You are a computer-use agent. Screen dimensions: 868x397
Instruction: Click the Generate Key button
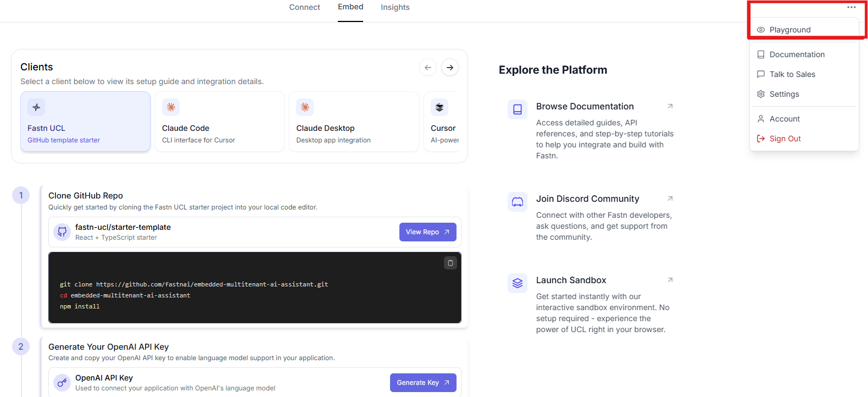pos(423,383)
